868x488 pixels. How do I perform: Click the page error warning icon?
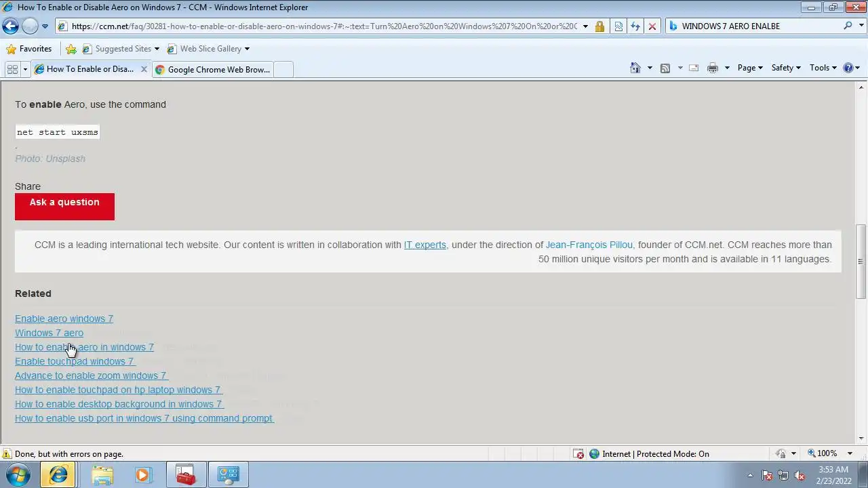point(6,454)
